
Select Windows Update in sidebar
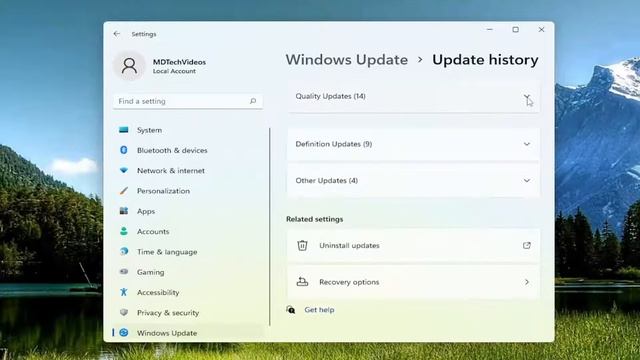click(x=188, y=333)
